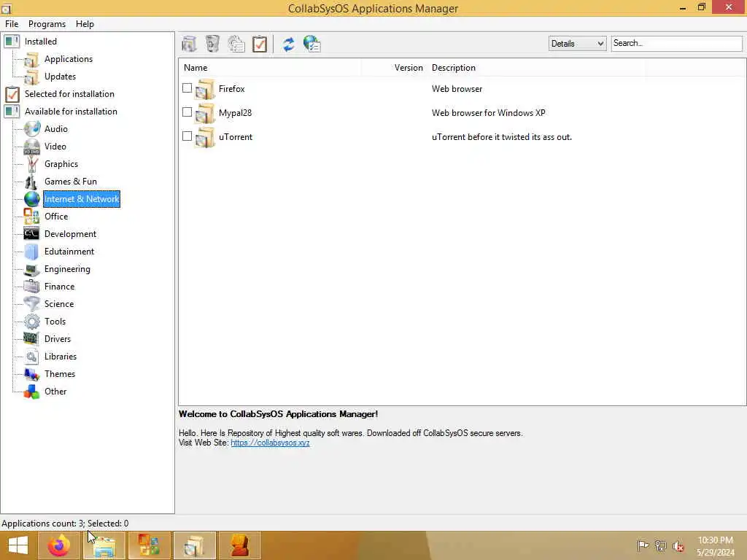
Task: Select the Drivers category
Action: (58, 339)
